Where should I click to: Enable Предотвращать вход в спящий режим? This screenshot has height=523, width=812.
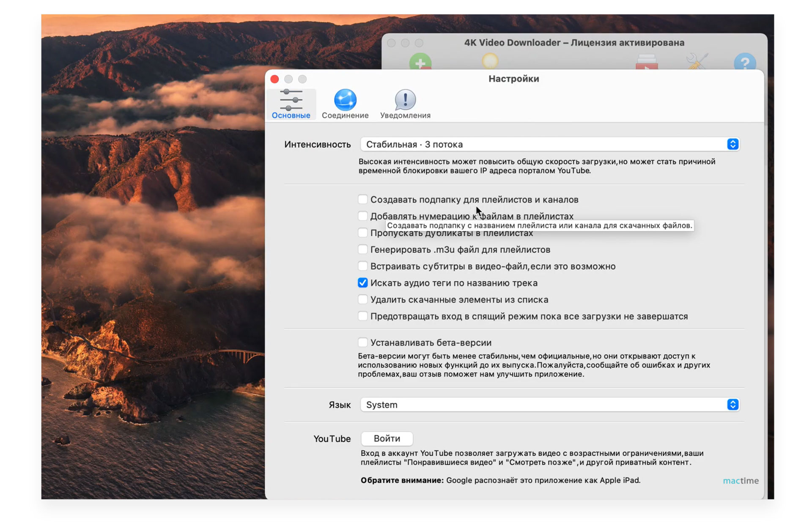pyautogui.click(x=362, y=316)
